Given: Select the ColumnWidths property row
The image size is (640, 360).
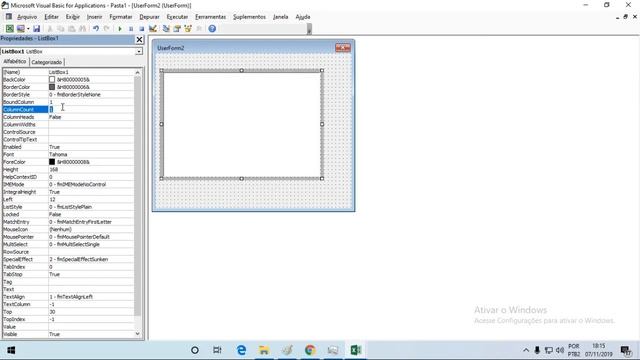Looking at the screenshot, I should click(68, 124).
